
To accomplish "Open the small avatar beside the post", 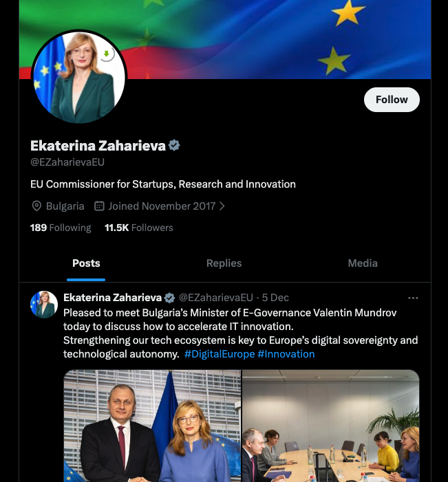I will (44, 305).
